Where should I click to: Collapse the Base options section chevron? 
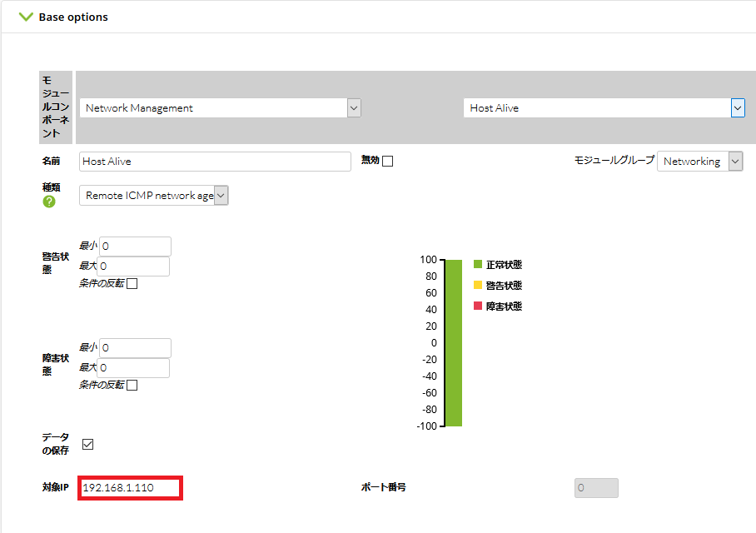[x=26, y=17]
